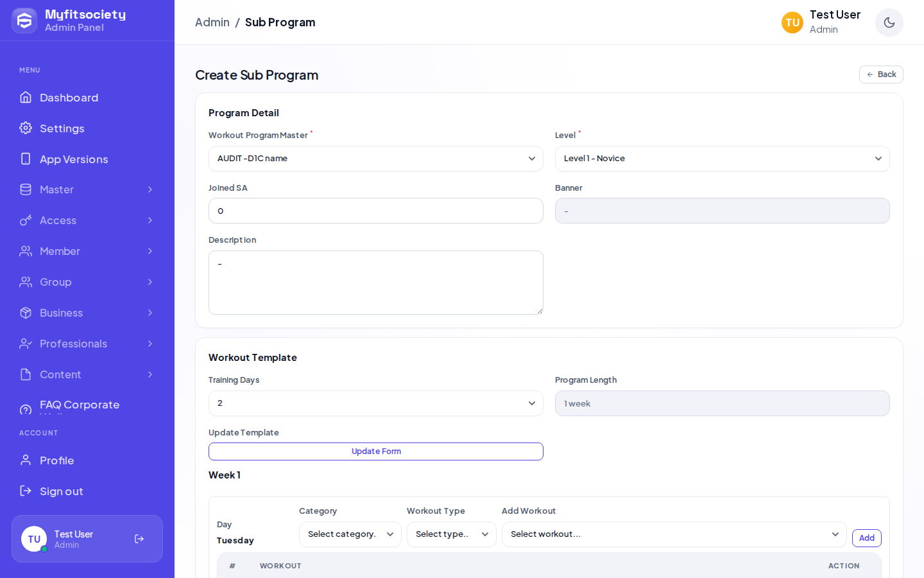This screenshot has width=924, height=578.
Task: Open App Versions phone icon
Action: click(26, 159)
